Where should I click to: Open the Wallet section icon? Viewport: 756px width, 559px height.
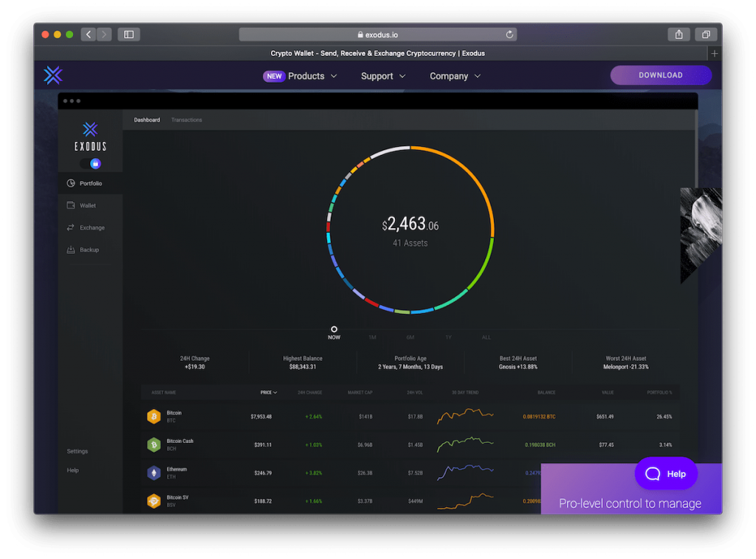pyautogui.click(x=71, y=205)
